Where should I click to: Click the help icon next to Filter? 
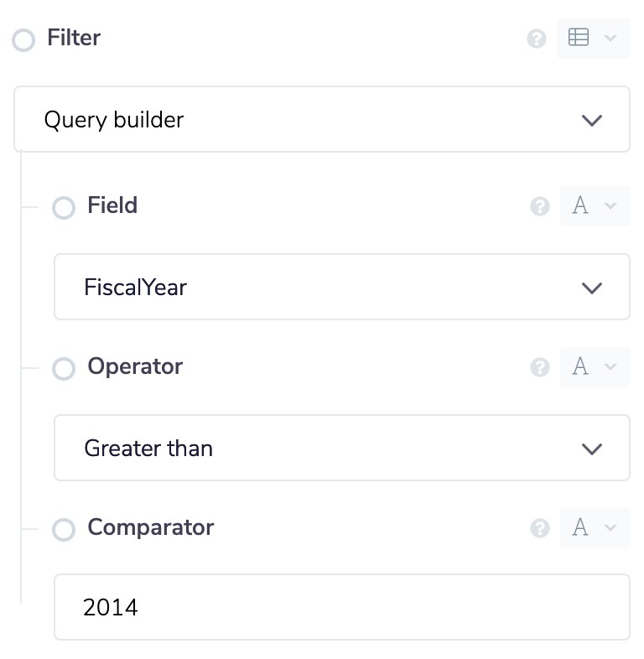(537, 39)
